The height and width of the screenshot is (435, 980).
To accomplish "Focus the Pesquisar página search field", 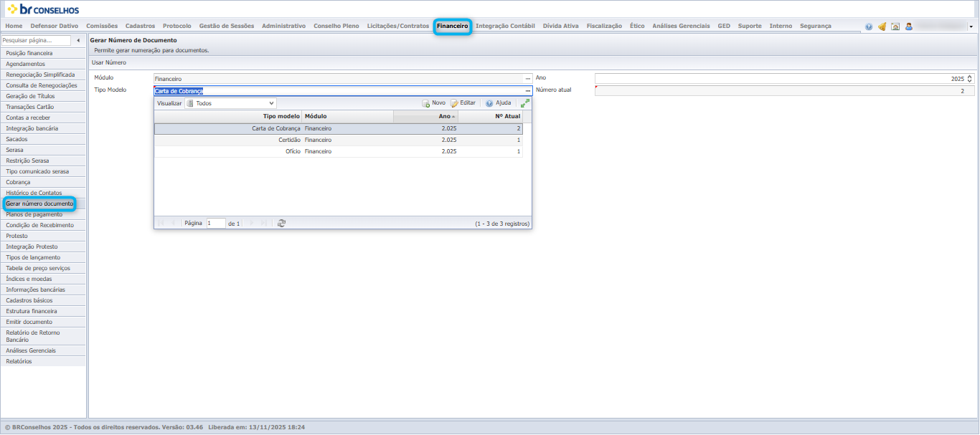I will coord(36,40).
